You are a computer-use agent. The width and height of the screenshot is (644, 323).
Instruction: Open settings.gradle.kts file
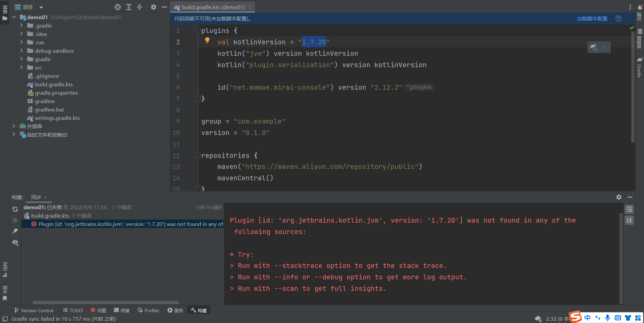(x=54, y=118)
